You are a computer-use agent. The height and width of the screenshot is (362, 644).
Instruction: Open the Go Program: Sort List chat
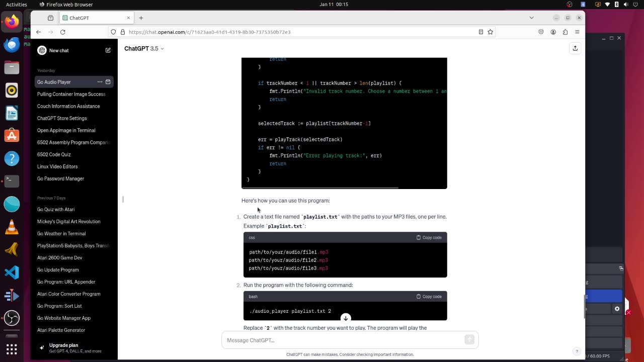[x=73, y=306]
